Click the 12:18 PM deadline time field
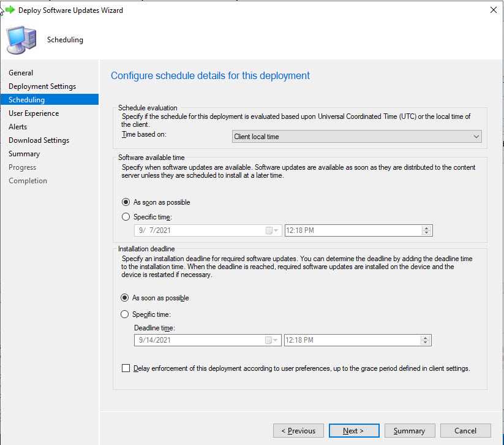This screenshot has width=504, height=445. coord(352,341)
